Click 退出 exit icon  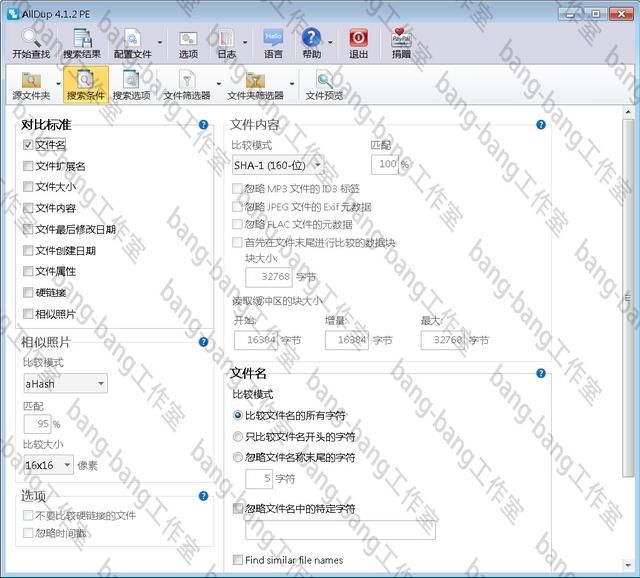pos(358,44)
